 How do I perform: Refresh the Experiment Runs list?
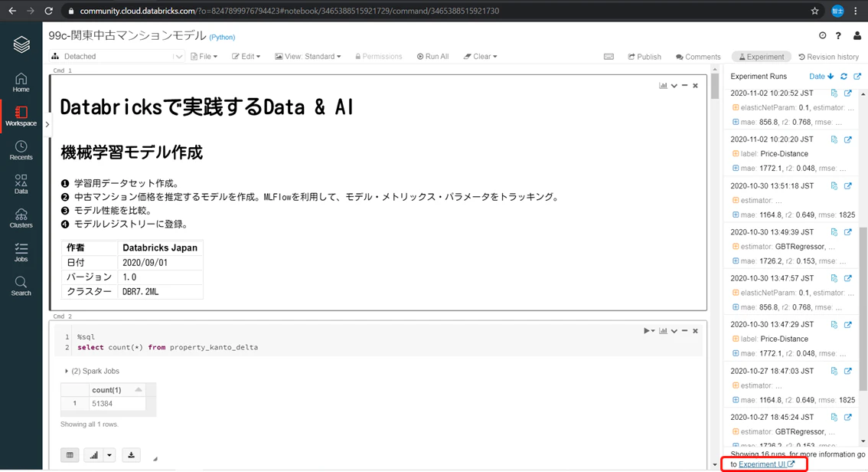tap(844, 77)
